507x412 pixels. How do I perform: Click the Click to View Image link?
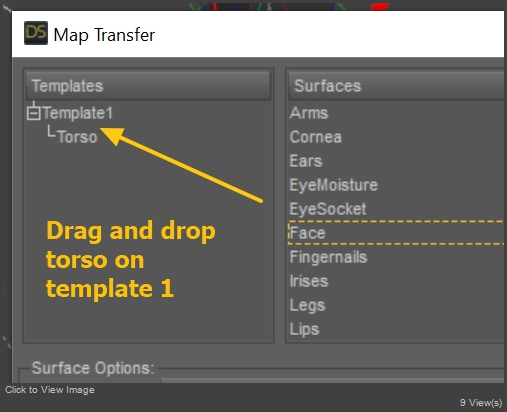(50, 390)
